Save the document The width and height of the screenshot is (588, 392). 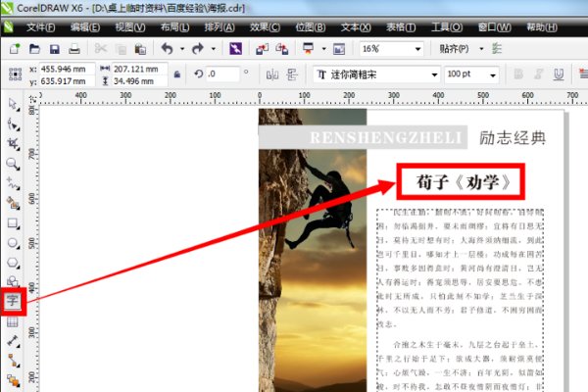tap(55, 49)
